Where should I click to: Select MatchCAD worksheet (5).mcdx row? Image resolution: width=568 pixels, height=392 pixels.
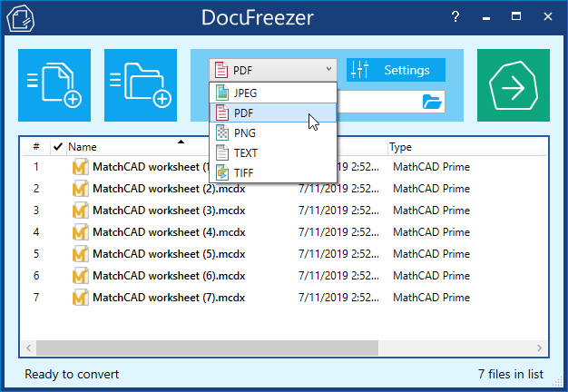[x=284, y=254]
